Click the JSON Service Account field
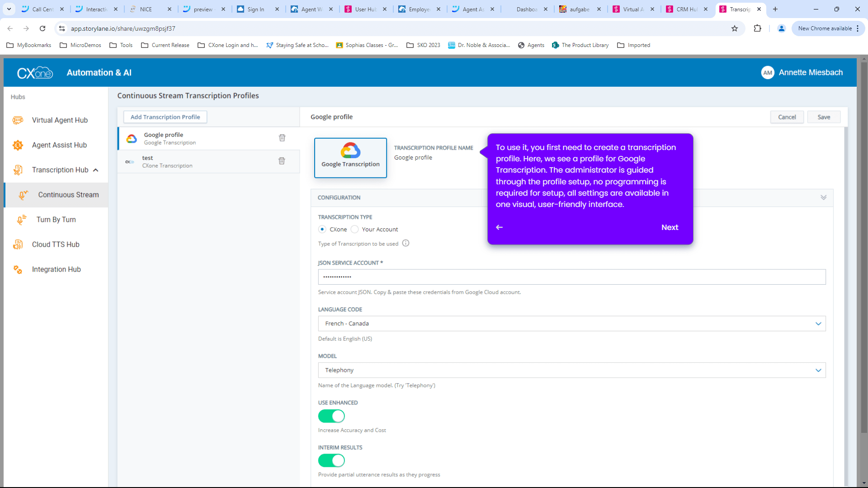The width and height of the screenshot is (868, 488). (571, 277)
